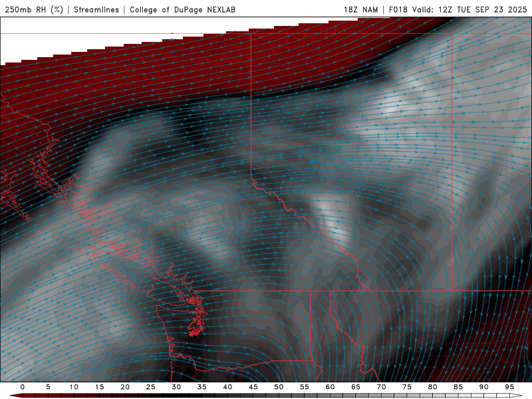Click the 'F018' forecast hour text

pos(398,9)
